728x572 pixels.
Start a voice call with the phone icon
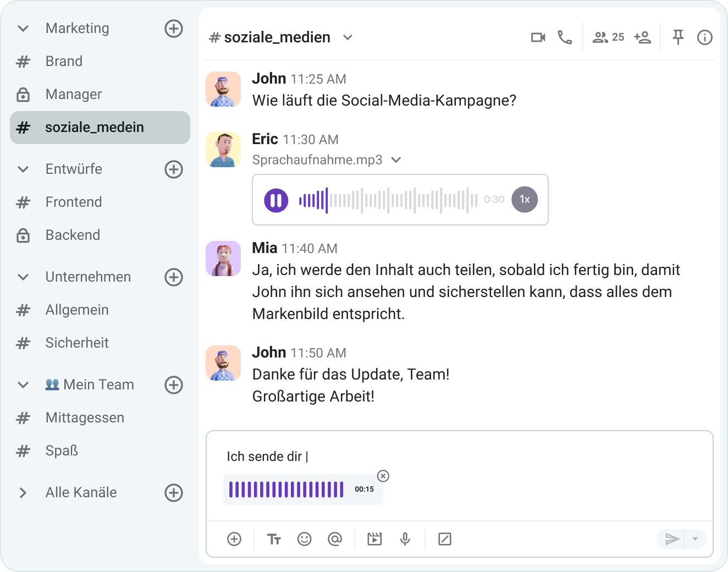(565, 37)
